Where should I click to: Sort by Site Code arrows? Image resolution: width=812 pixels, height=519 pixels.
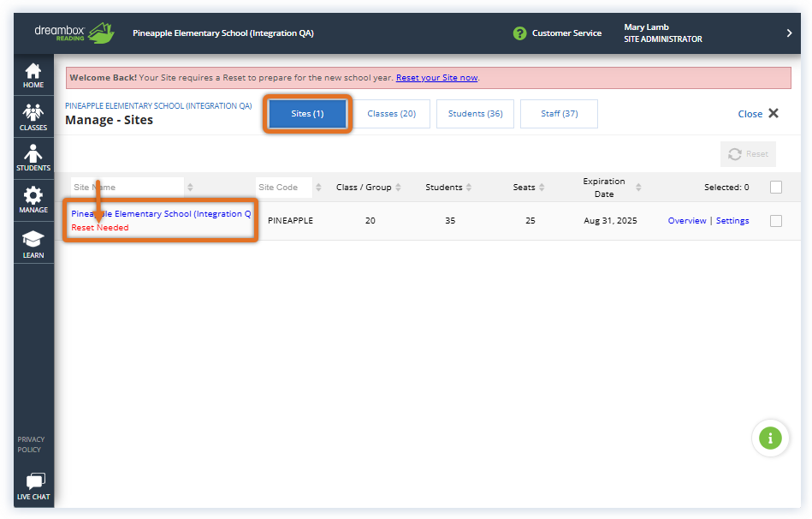point(318,188)
